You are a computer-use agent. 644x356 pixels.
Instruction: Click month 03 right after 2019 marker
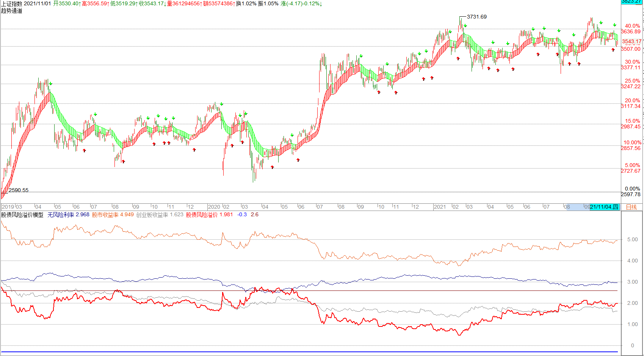tap(19, 207)
